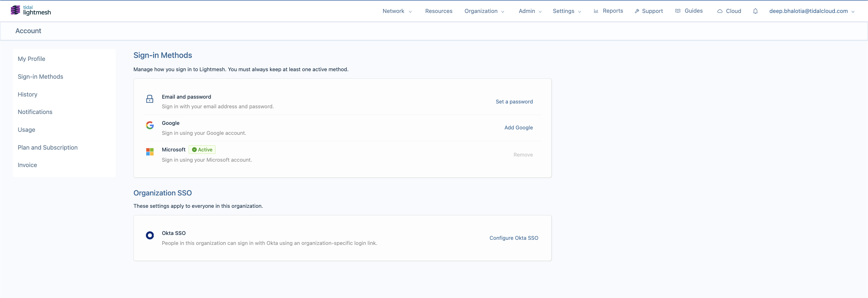Click the Tidal Lightmesh logo
Screen dimensions: 868x298
point(31,11)
